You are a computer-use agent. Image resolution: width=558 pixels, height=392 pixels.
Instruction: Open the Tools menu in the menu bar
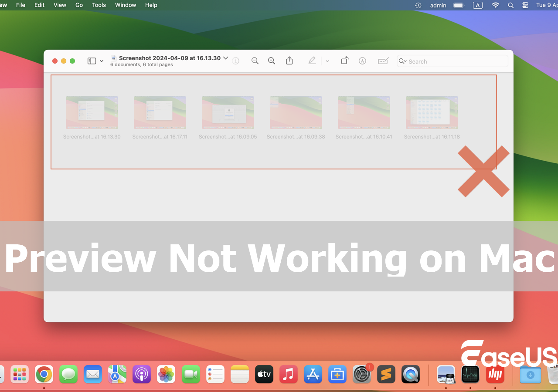(99, 5)
